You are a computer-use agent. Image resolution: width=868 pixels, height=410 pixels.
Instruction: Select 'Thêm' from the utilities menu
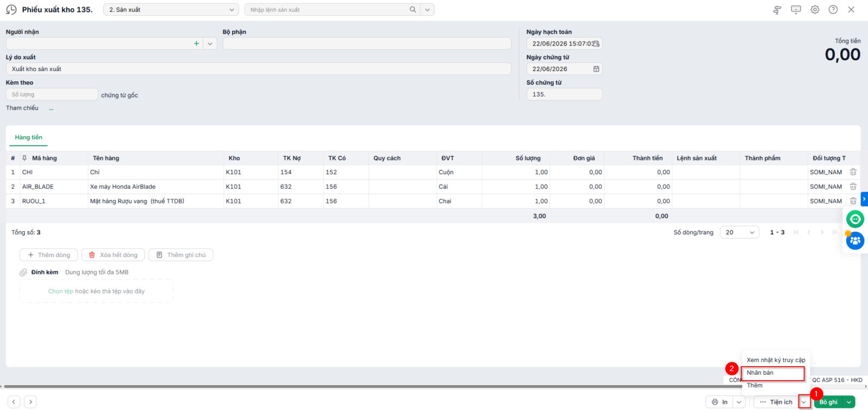point(776,386)
